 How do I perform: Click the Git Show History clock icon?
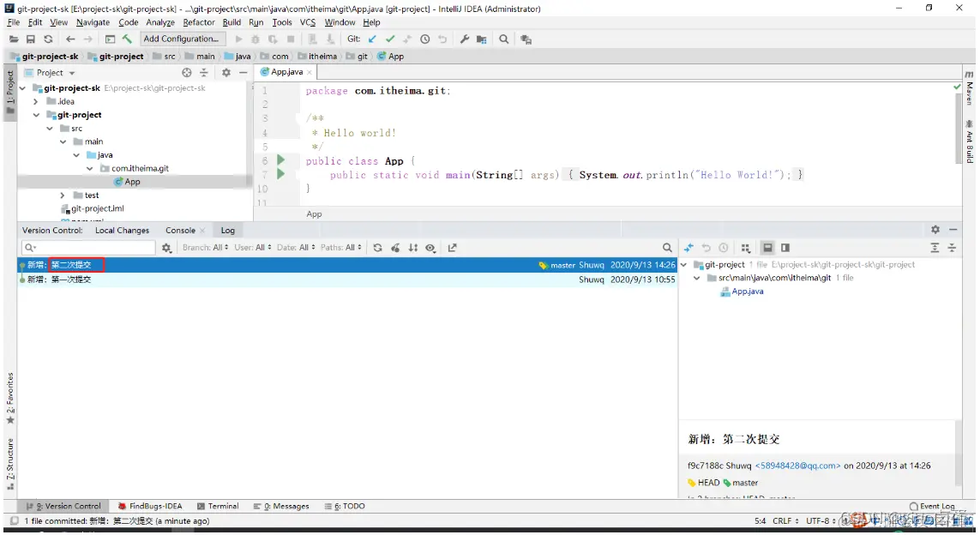pos(425,39)
